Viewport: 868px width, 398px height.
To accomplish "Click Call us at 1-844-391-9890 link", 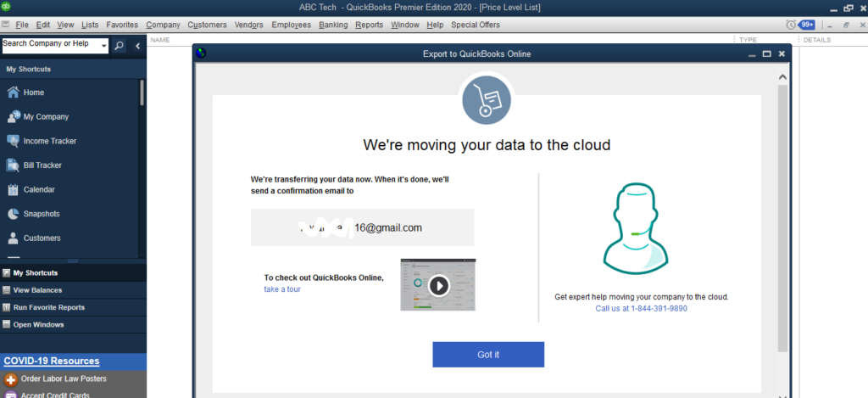I will coord(641,309).
